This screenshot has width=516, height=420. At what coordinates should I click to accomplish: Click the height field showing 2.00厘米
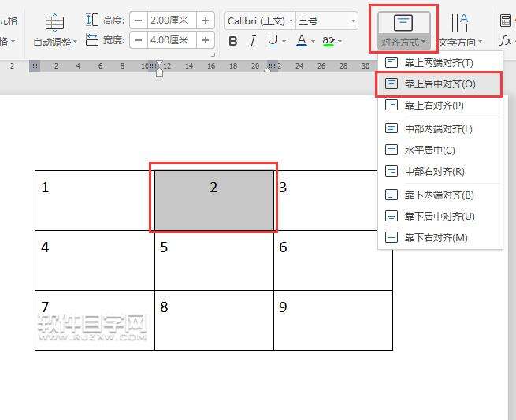(172, 20)
